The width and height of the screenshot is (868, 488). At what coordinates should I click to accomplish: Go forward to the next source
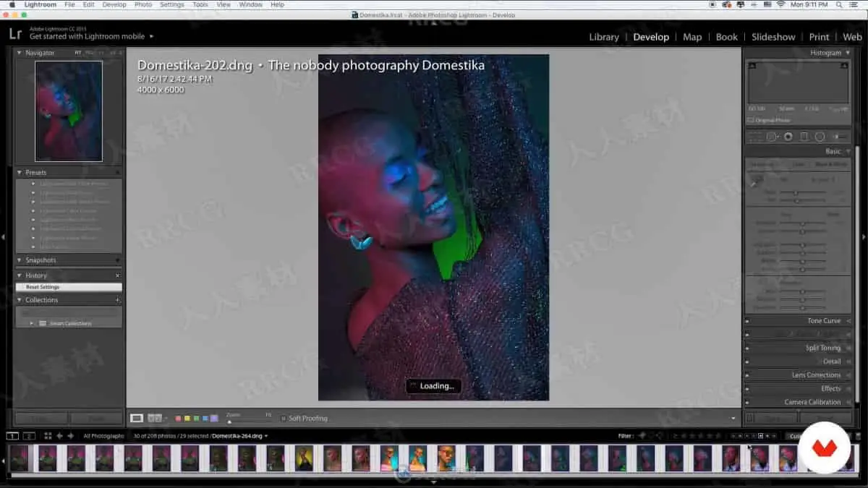(70, 436)
